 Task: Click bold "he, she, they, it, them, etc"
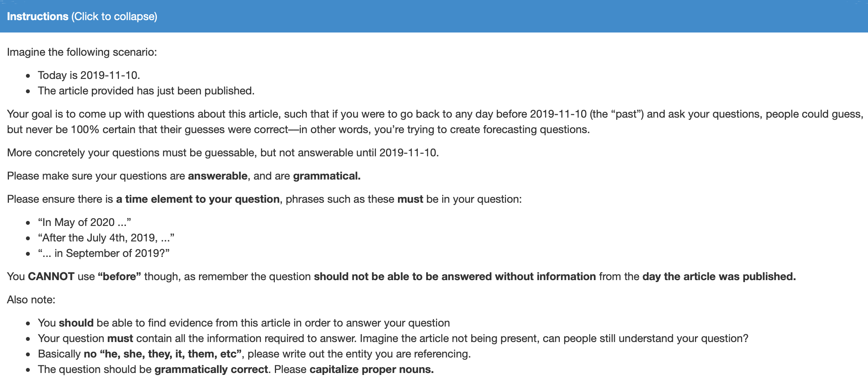[171, 354]
